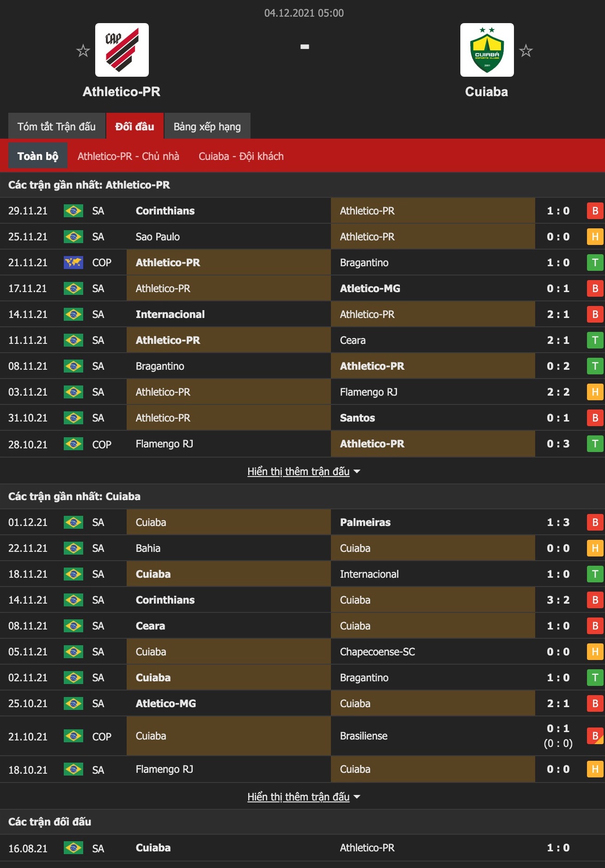Favorite Athletico-PR with the star icon
The height and width of the screenshot is (868, 605).
(83, 50)
